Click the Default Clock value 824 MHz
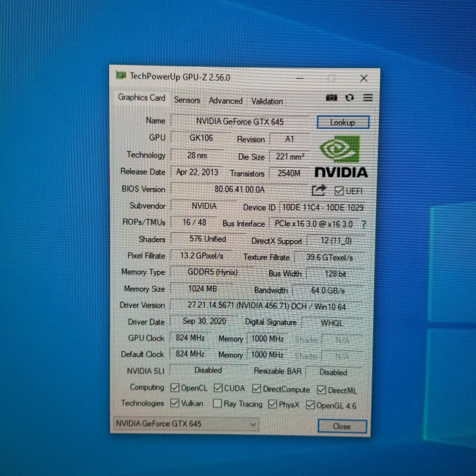 190,354
